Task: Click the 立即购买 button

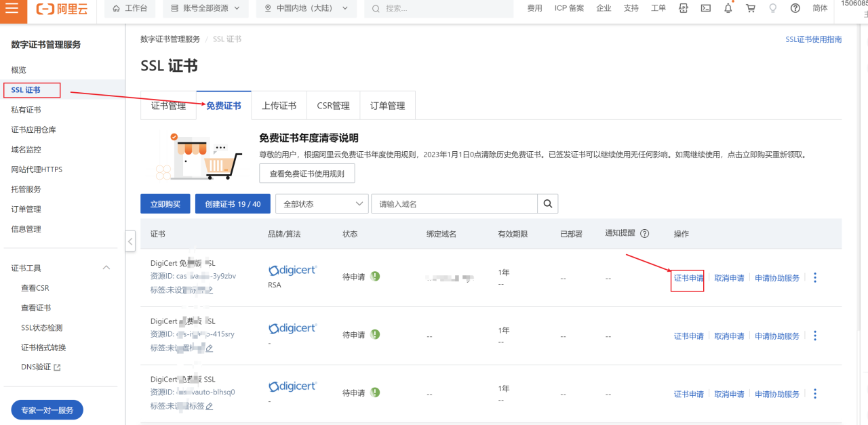Action: [x=165, y=204]
